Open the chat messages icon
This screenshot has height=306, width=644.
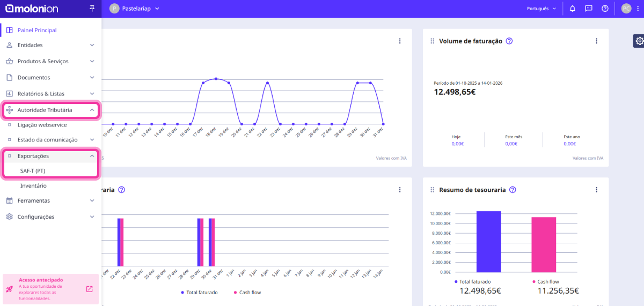[x=589, y=9]
